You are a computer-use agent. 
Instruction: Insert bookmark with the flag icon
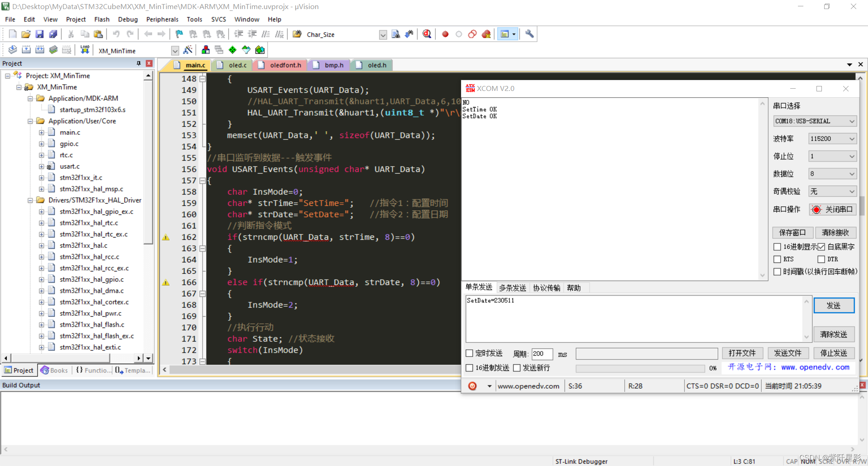[x=179, y=34]
